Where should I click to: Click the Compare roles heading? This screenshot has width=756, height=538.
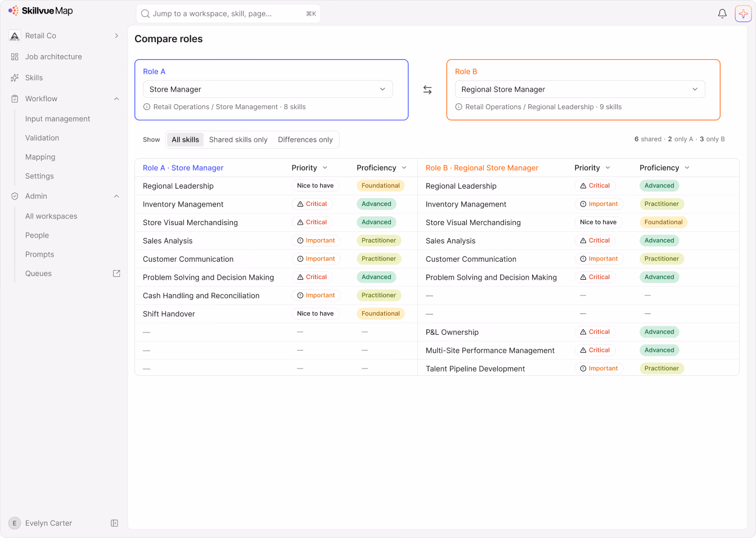(x=169, y=39)
